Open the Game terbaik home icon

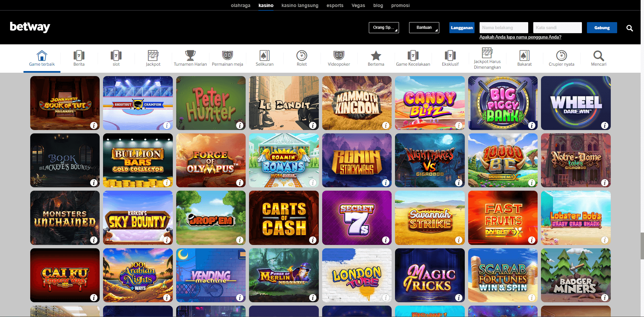coord(42,55)
